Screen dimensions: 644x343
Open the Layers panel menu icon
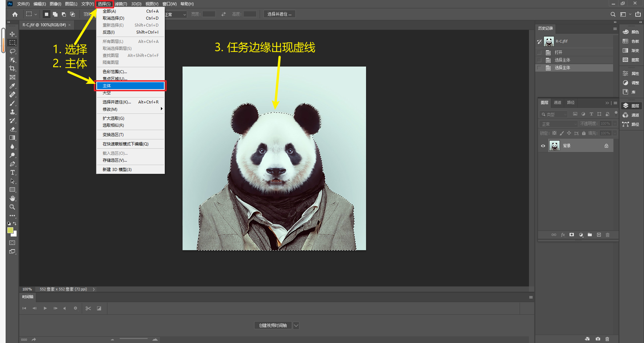[615, 103]
